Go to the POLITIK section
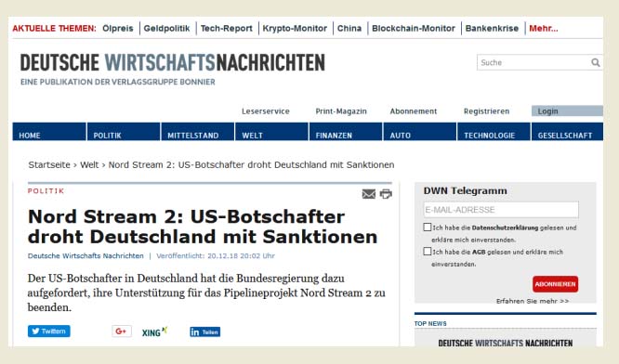This screenshot has height=364, width=619. [x=124, y=132]
